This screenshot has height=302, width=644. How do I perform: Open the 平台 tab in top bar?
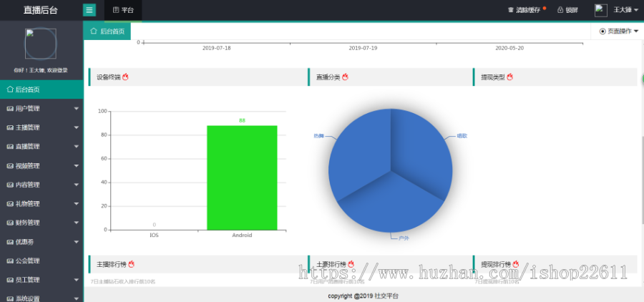pos(123,10)
